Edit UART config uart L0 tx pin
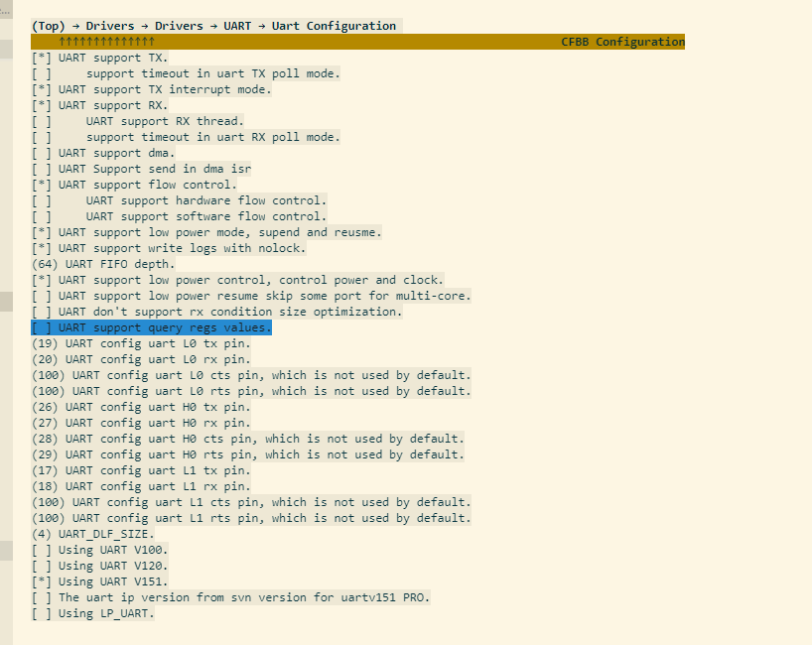The height and width of the screenshot is (645, 812). (45, 343)
